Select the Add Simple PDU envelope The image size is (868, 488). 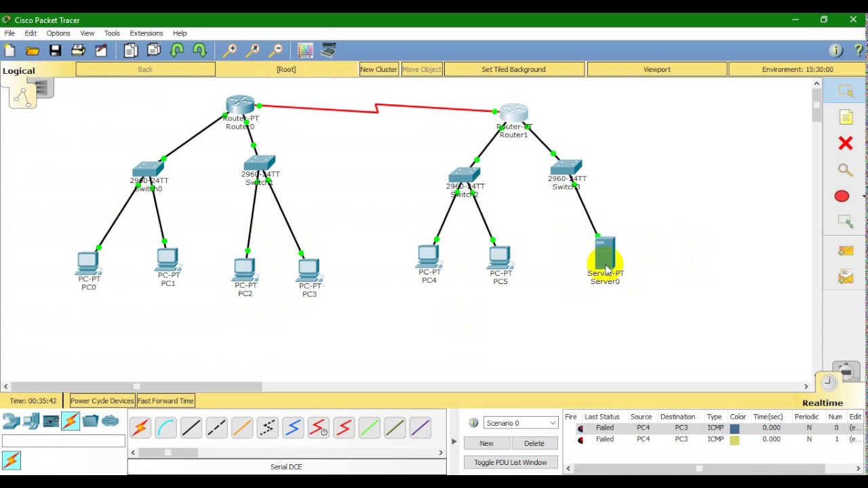pyautogui.click(x=845, y=251)
